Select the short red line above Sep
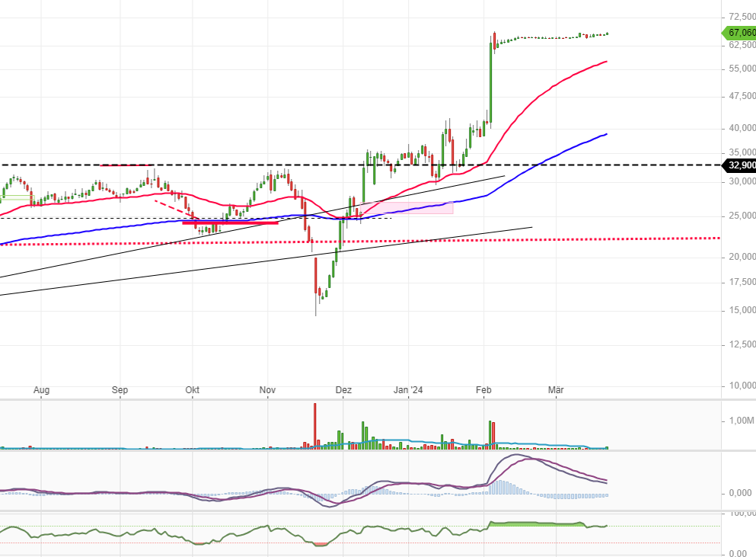 [126, 165]
